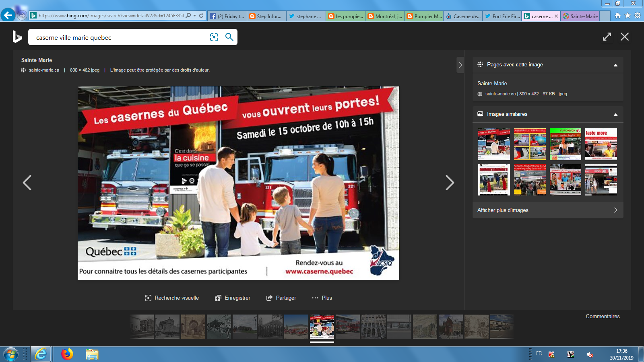644x362 pixels.
Task: Collapse 'Pages avec cette image' section
Action: 615,65
